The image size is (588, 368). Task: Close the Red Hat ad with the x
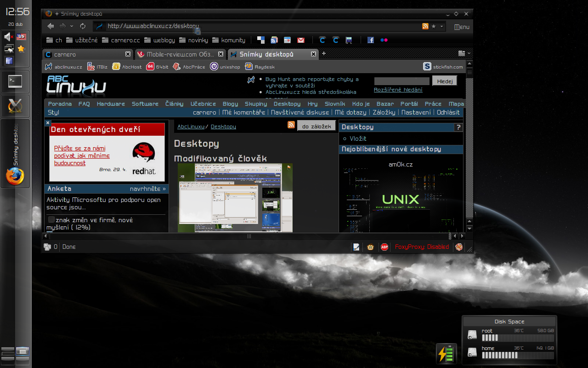tap(48, 123)
